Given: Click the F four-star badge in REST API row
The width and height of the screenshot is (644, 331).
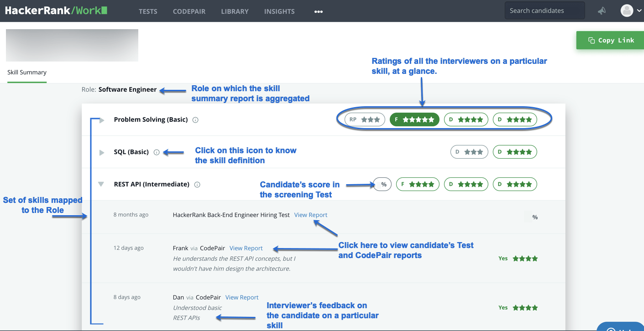Looking at the screenshot, I should pyautogui.click(x=418, y=184).
